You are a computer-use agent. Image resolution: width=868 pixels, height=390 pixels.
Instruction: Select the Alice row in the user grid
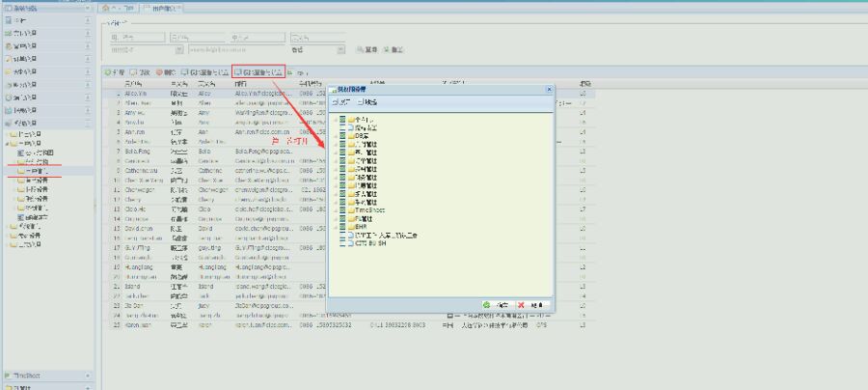coord(349,94)
